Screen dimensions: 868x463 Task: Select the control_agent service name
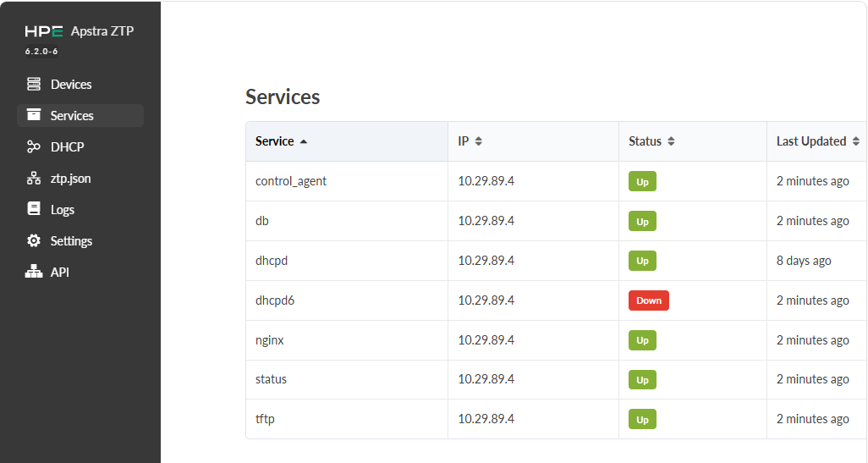pos(291,181)
